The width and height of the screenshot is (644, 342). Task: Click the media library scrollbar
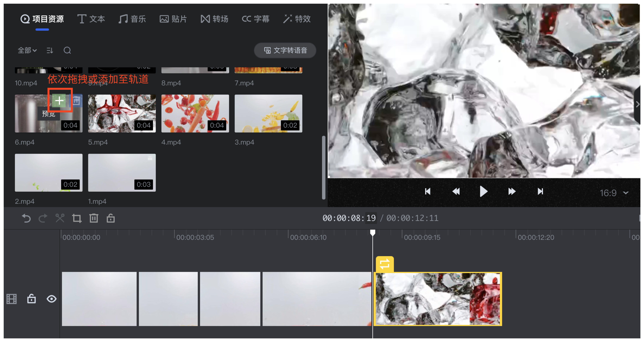(324, 167)
